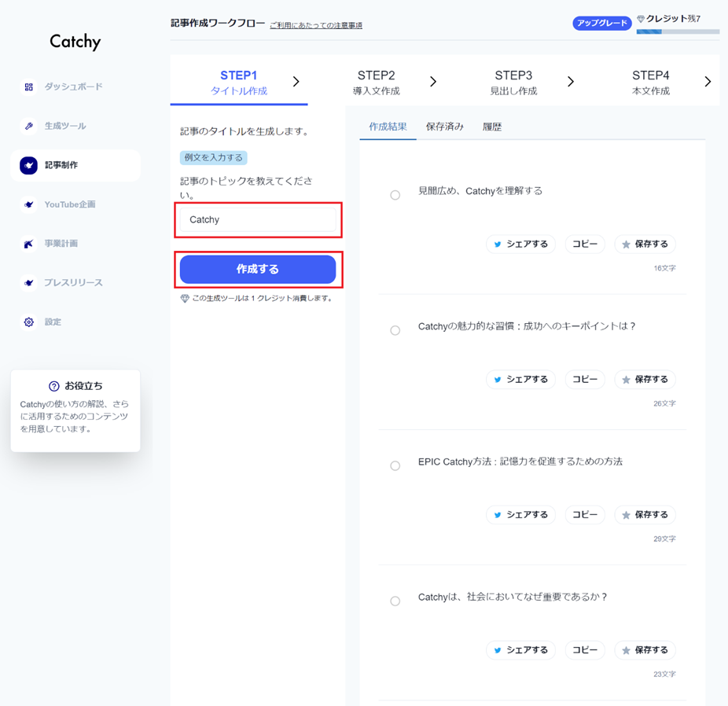Image resolution: width=728 pixels, height=706 pixels.
Task: Click the 事業計画 menu label
Action: click(x=61, y=244)
